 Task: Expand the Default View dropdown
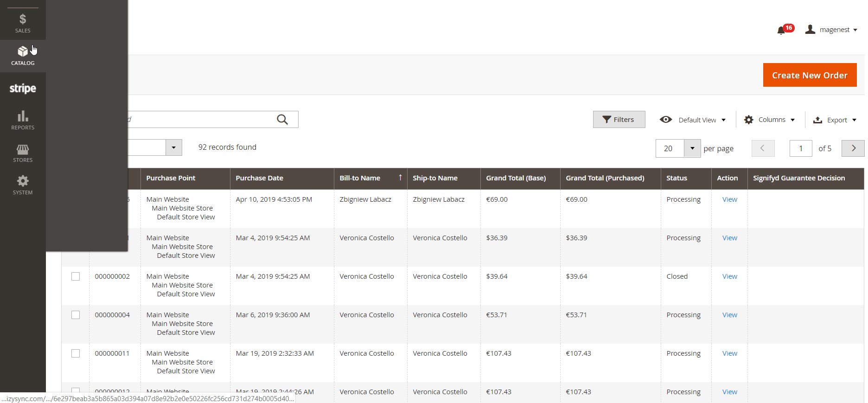pyautogui.click(x=693, y=120)
